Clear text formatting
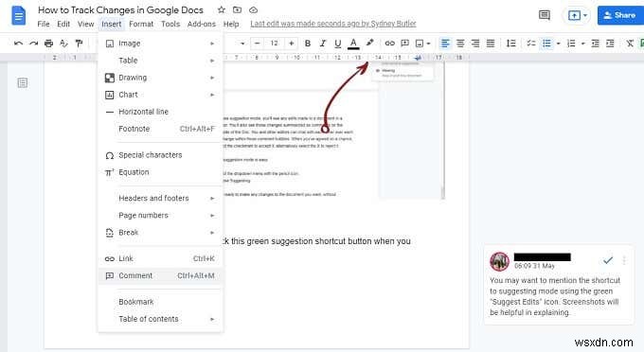 (630, 44)
